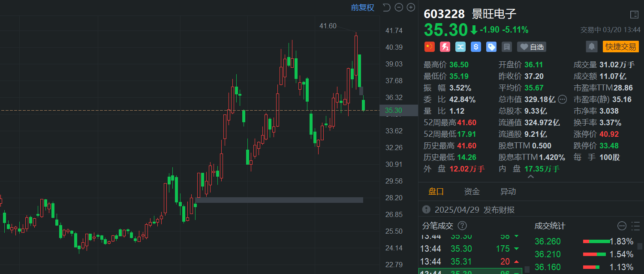Click the undo/reset chart arrow icon

point(386,7)
